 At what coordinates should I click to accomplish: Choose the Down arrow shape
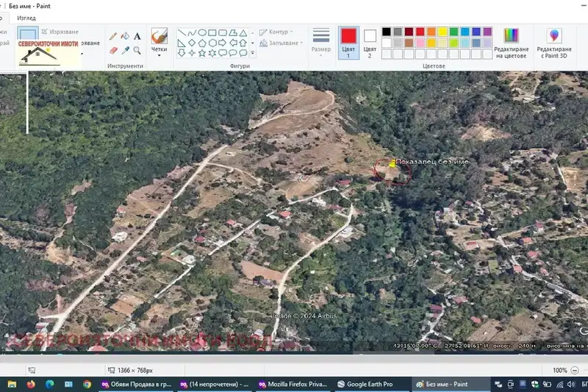(x=182, y=53)
